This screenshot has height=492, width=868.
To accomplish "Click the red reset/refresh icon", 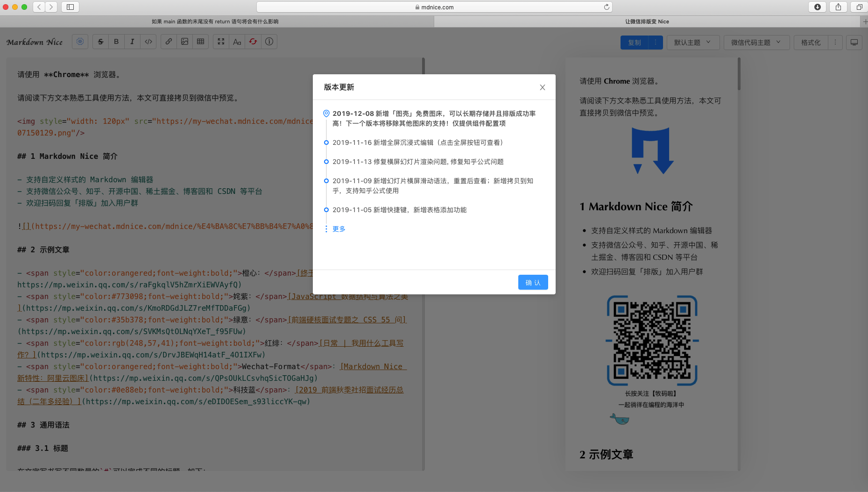I will pyautogui.click(x=253, y=42).
